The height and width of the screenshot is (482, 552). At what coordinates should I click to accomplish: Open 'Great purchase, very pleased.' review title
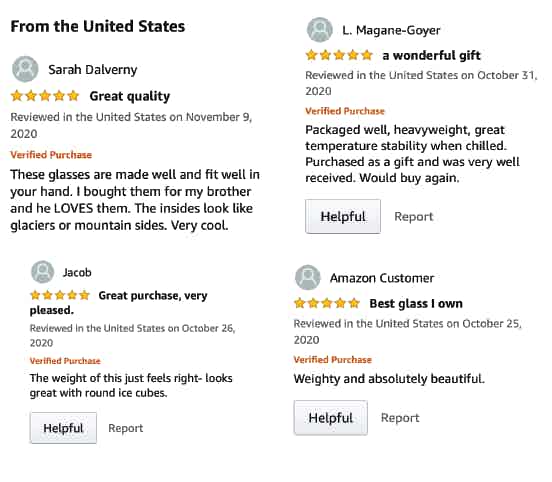119,302
